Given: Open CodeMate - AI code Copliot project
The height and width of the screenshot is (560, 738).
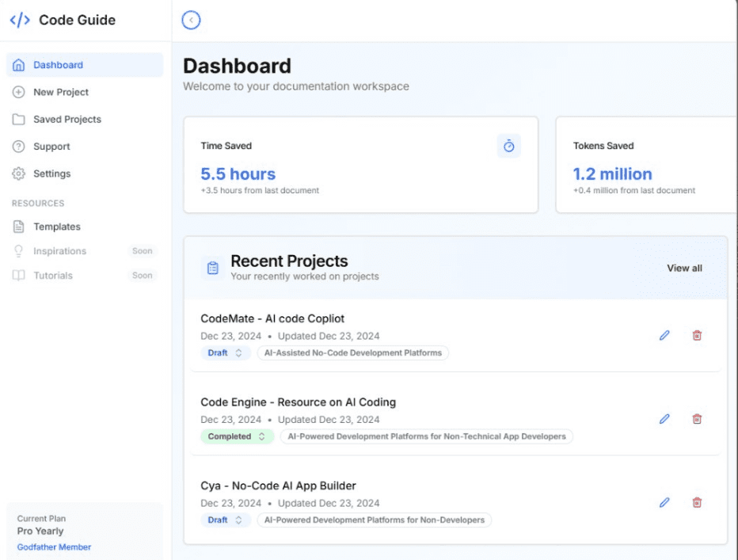Looking at the screenshot, I should [272, 319].
